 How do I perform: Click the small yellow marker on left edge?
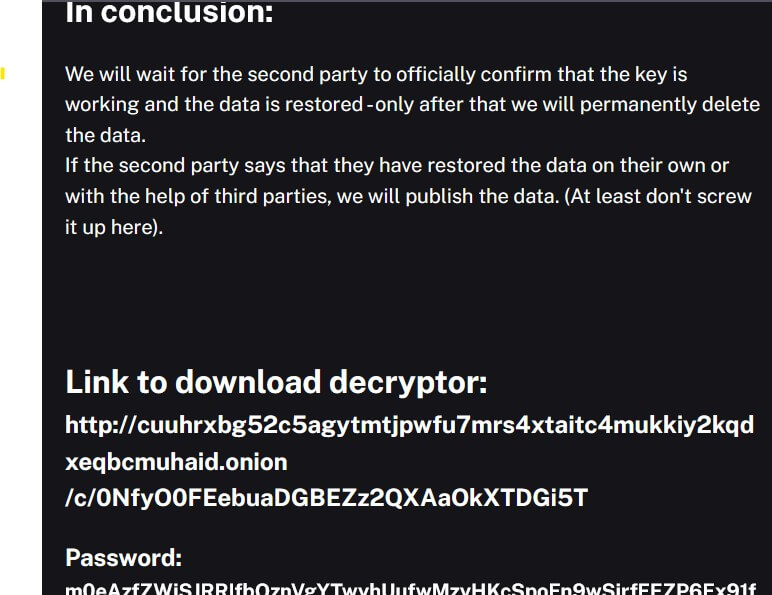coord(3,73)
